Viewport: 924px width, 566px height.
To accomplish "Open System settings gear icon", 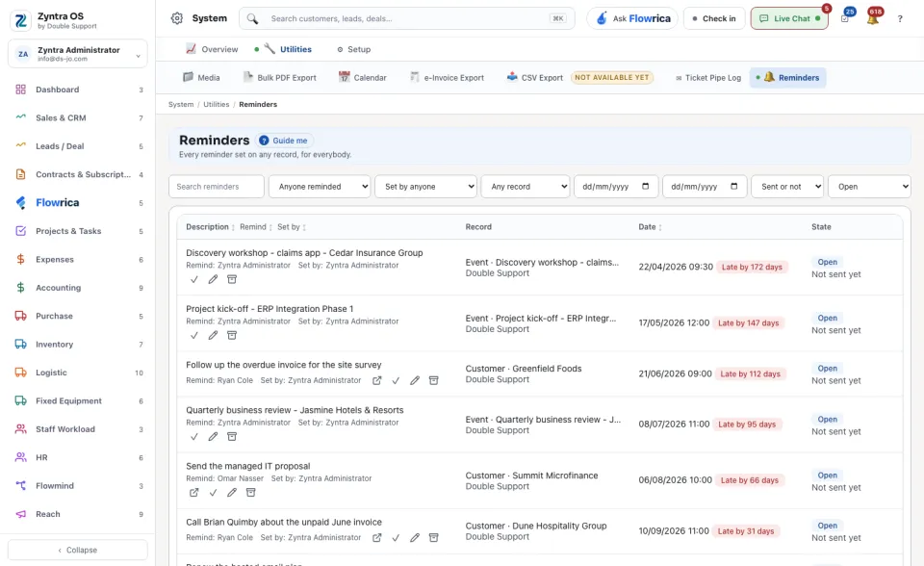I will tap(177, 18).
